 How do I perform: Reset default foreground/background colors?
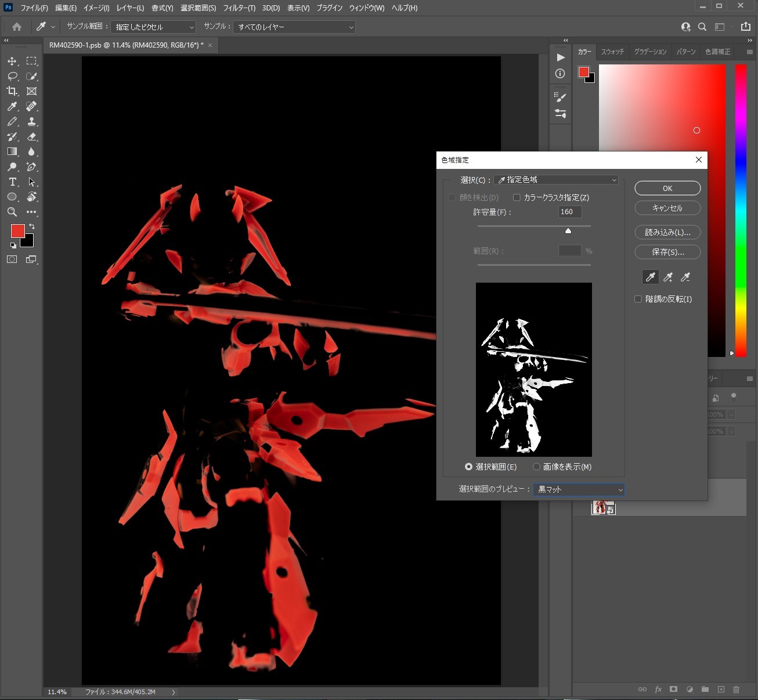pyautogui.click(x=13, y=245)
